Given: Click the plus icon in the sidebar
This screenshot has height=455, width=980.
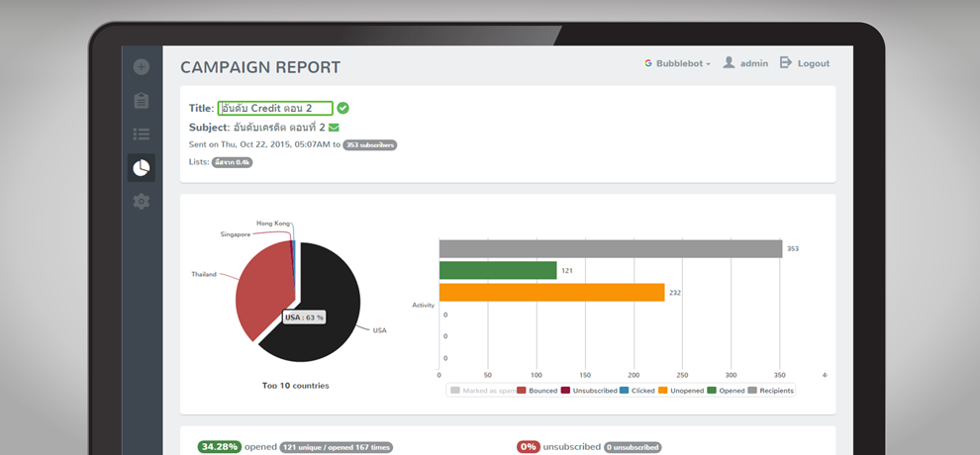Looking at the screenshot, I should [x=142, y=67].
